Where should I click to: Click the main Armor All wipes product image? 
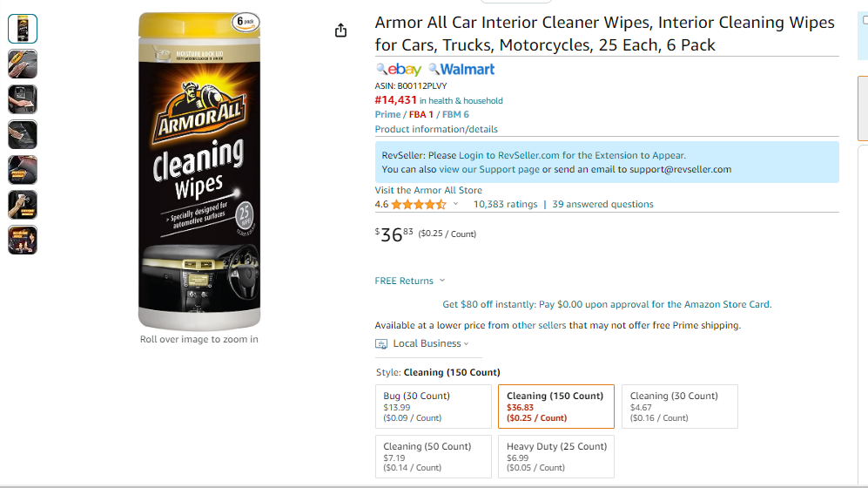[199, 171]
